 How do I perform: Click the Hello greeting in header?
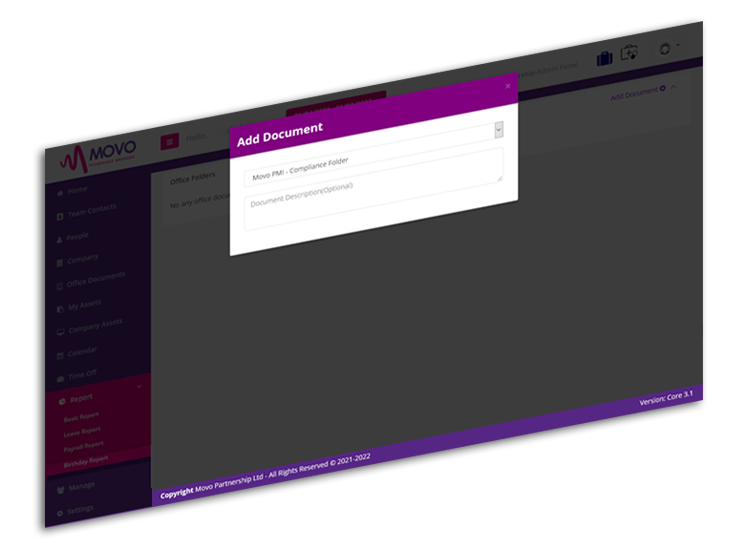(x=196, y=137)
